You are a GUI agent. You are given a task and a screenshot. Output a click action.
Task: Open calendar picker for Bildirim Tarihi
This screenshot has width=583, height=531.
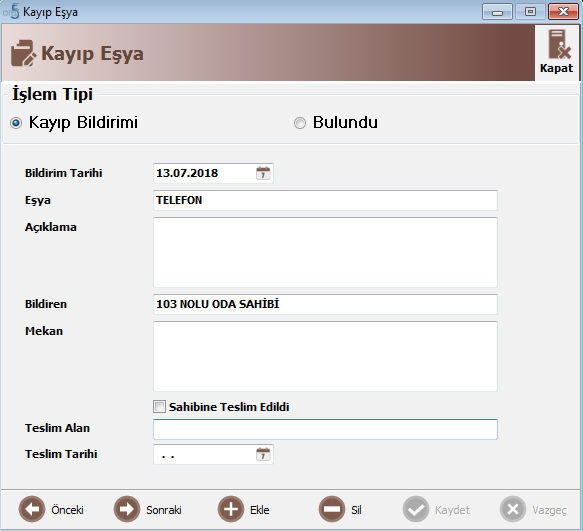coord(263,173)
